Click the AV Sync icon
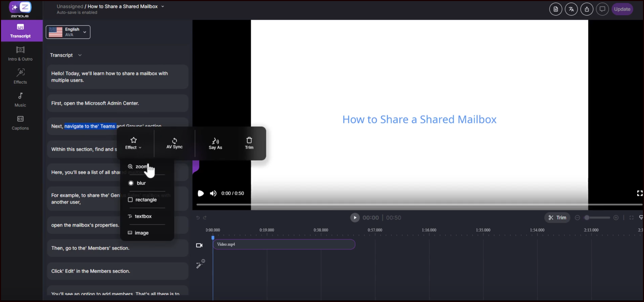This screenshot has width=644, height=302. pos(174,141)
